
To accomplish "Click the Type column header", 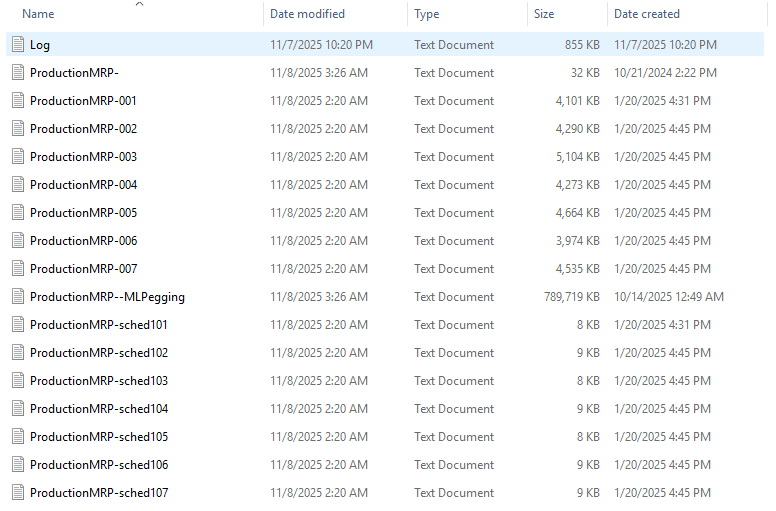I will (427, 14).
